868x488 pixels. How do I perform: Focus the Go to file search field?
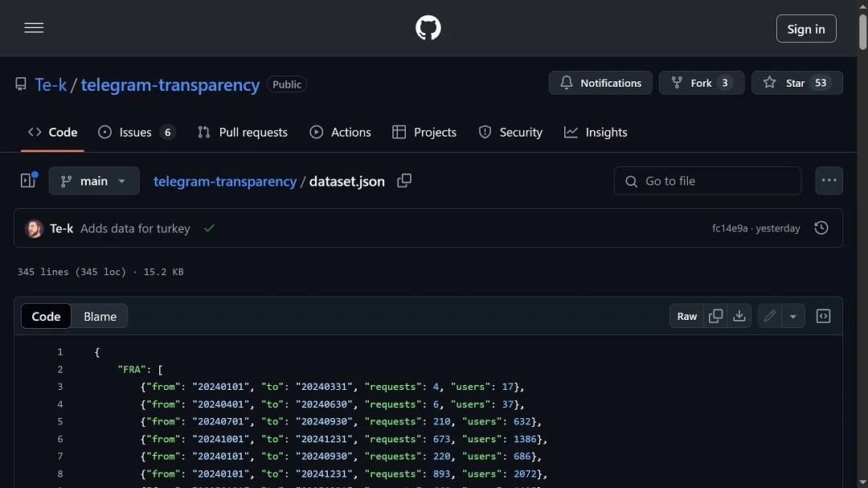coord(707,181)
